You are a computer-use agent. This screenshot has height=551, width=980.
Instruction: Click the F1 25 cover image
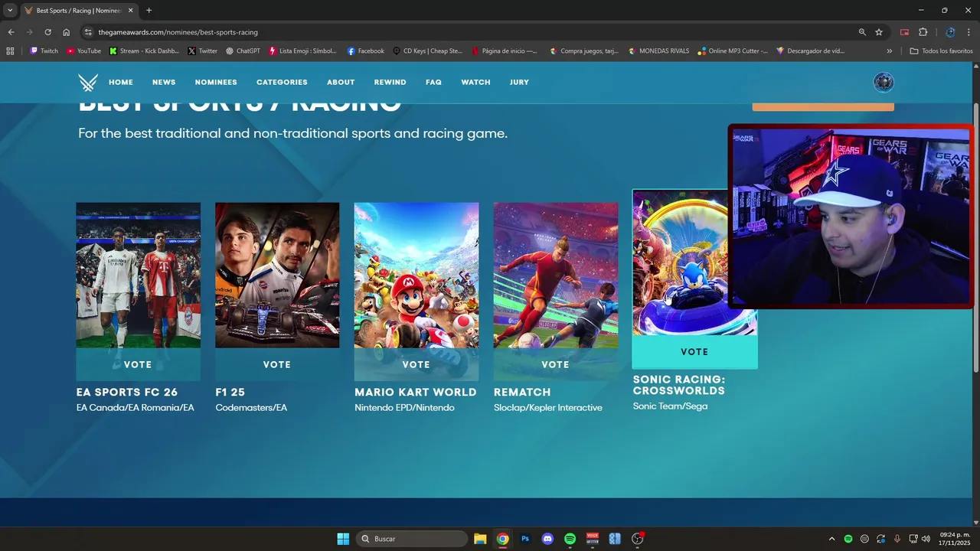277,275
